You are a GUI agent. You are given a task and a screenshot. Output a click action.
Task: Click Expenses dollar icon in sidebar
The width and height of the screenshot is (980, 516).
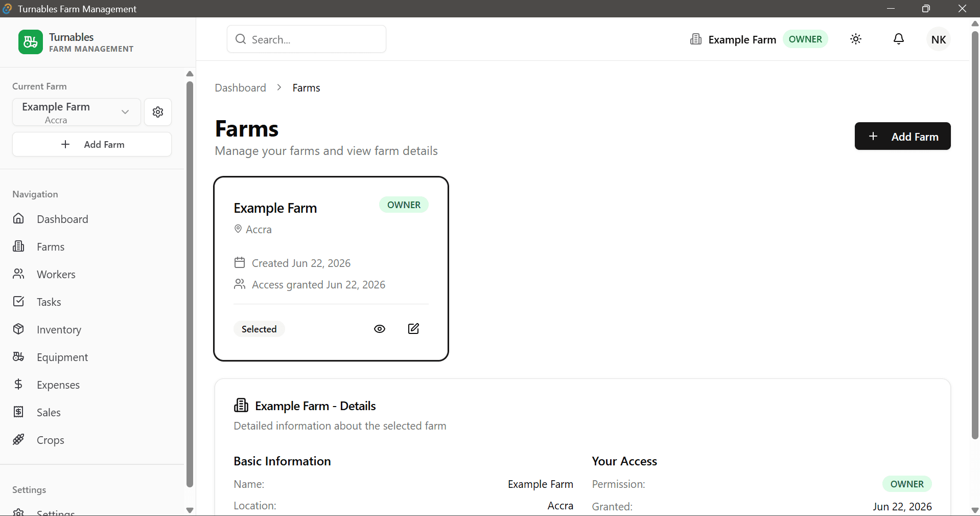[18, 385]
